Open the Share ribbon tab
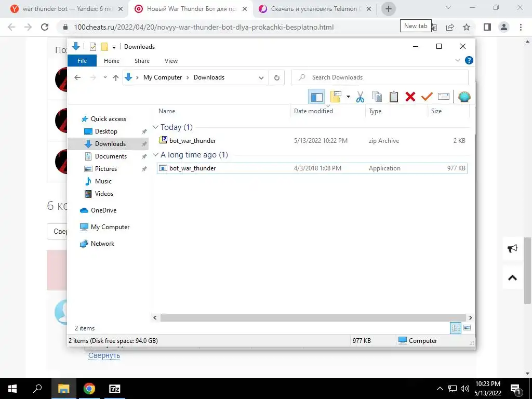Image resolution: width=532 pixels, height=399 pixels. [142, 61]
